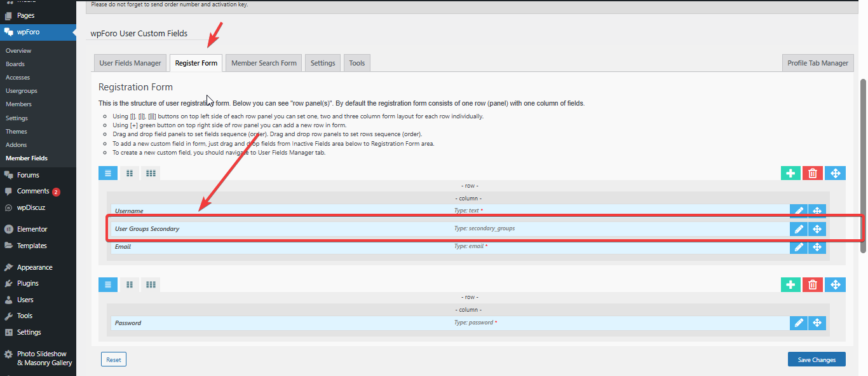
Task: Click the move icon of the Password row panel
Action: tap(835, 285)
